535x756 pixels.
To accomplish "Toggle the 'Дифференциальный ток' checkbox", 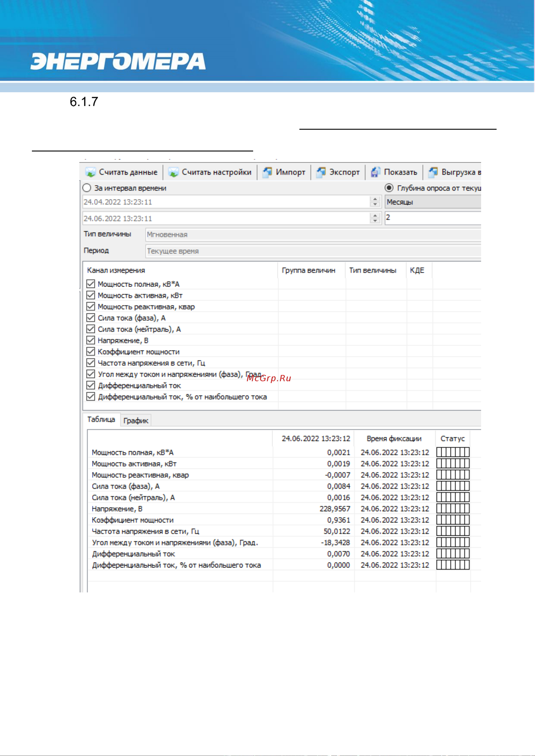I will [x=91, y=385].
